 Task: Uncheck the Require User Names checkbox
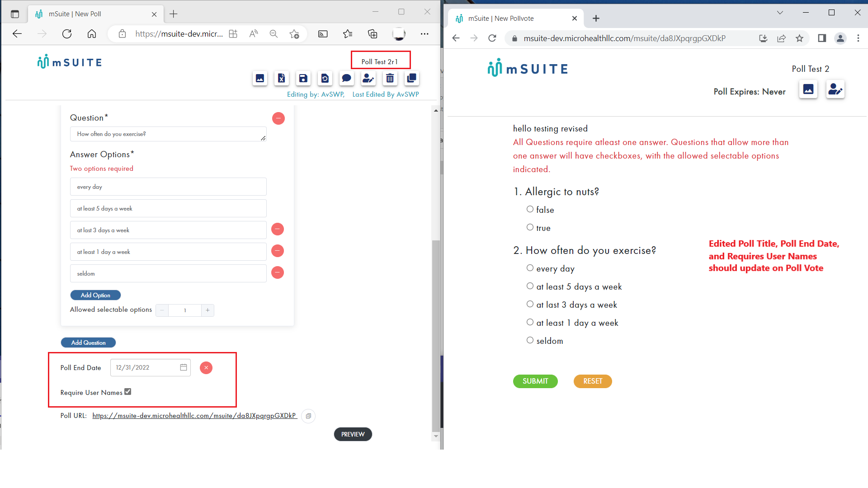[x=128, y=392]
